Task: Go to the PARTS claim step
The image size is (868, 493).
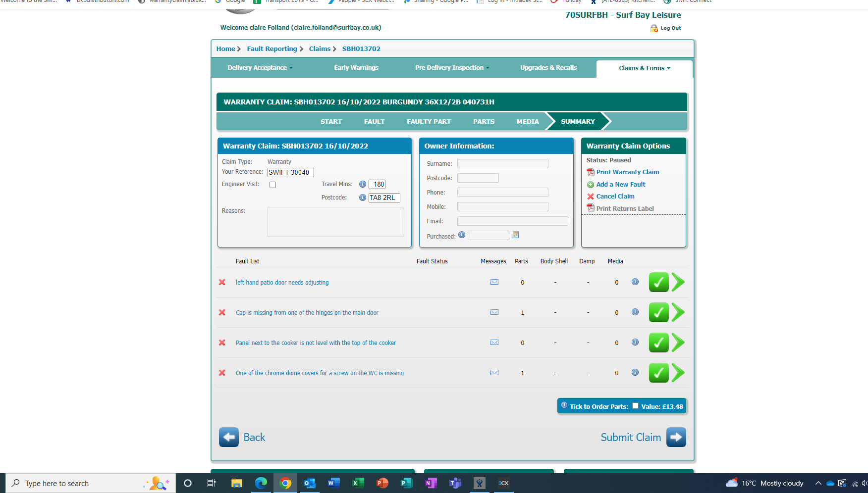Action: (x=484, y=121)
